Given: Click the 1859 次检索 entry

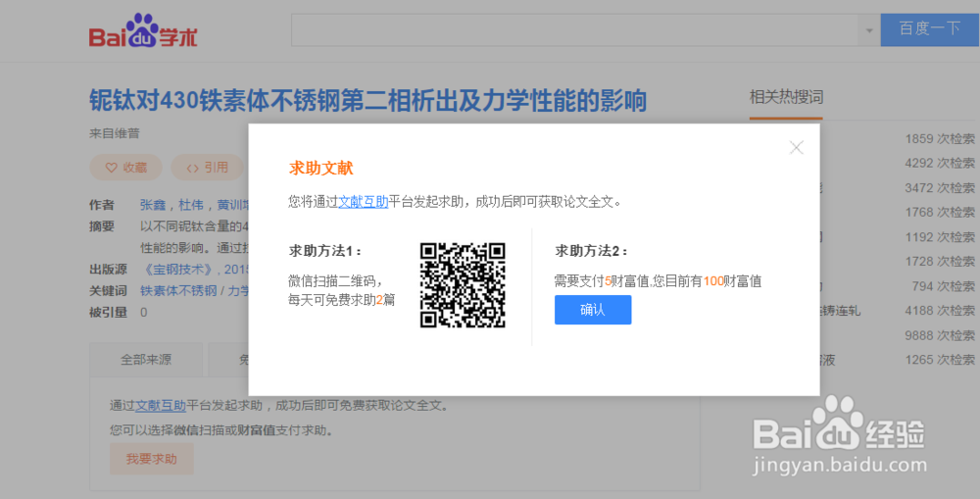Looking at the screenshot, I should click(x=940, y=139).
